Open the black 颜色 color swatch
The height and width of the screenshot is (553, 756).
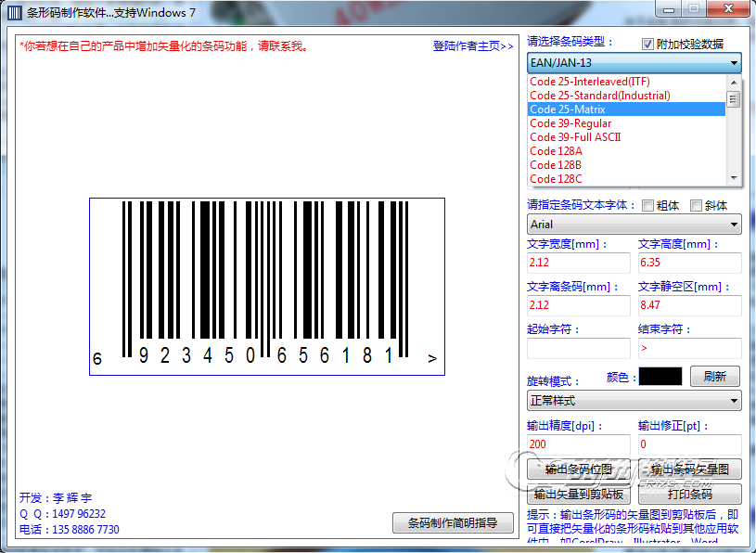[660, 376]
